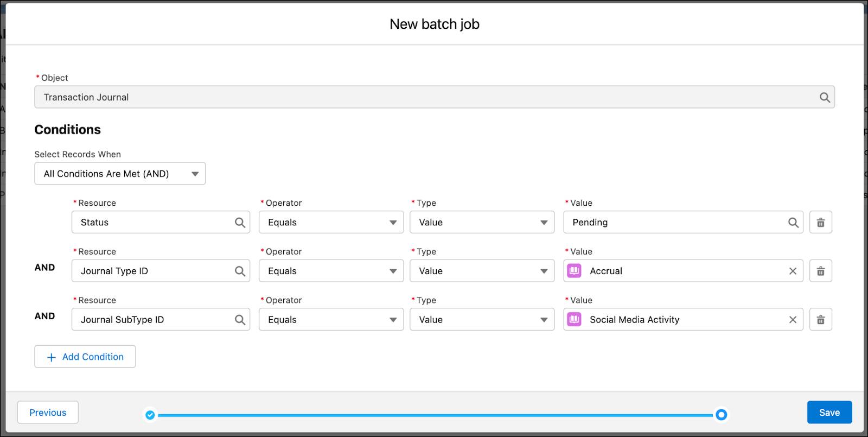Click the completed first step progress marker

pos(150,415)
